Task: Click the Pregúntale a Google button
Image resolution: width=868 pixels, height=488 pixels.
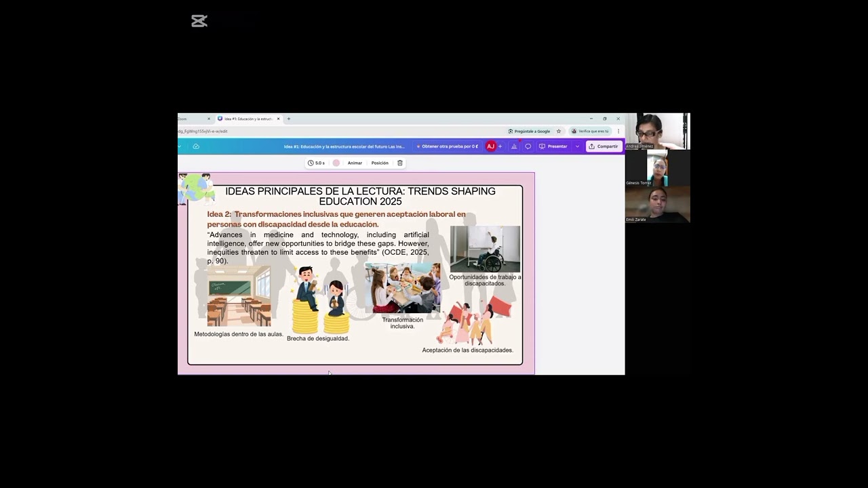Action: click(529, 131)
